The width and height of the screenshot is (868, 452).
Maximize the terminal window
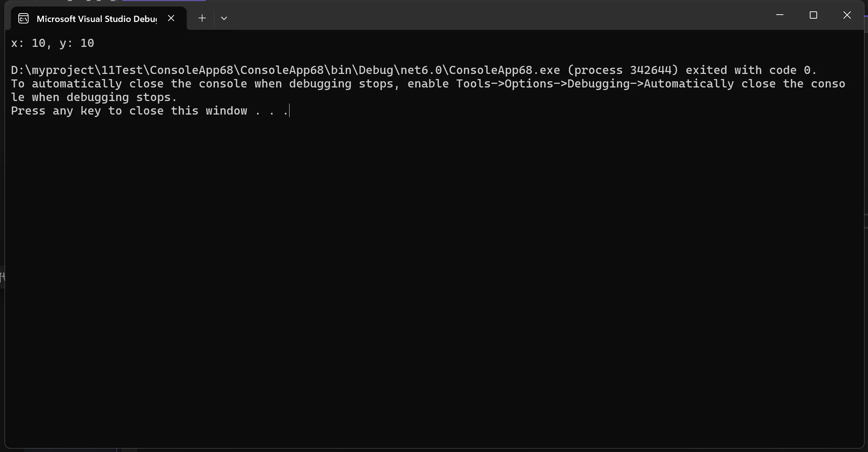(813, 15)
